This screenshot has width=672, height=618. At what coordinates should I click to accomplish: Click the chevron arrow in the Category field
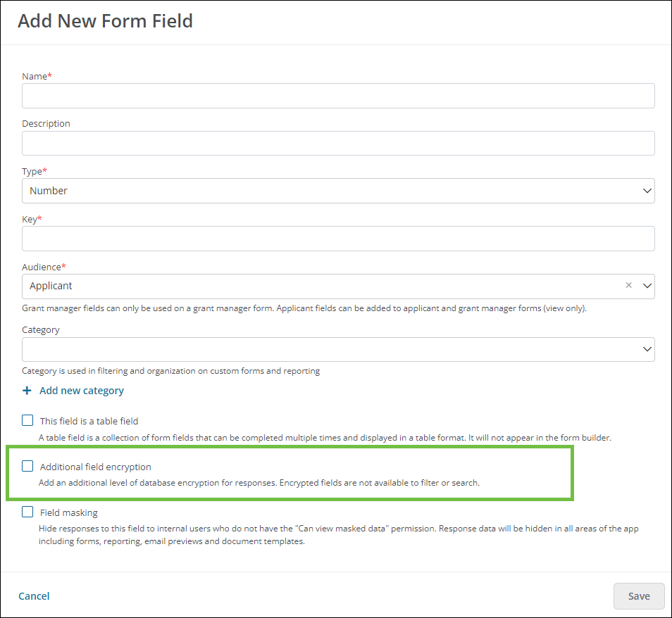pyautogui.click(x=647, y=349)
